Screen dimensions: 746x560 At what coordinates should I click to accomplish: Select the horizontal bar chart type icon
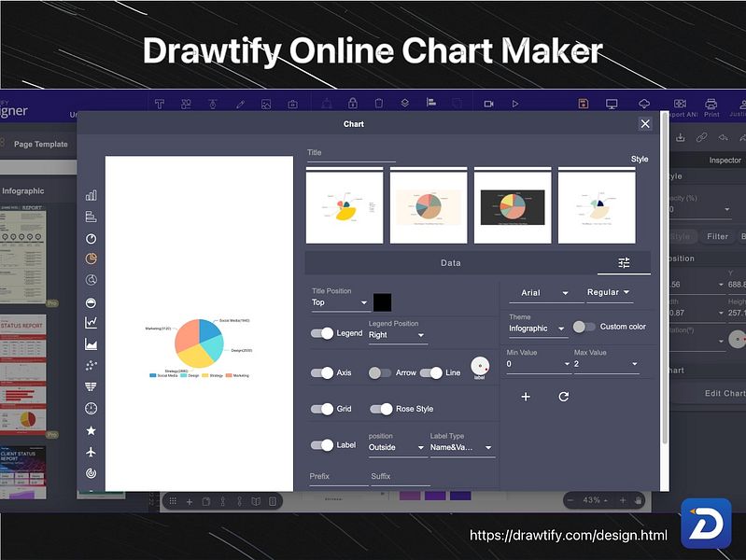[91, 217]
